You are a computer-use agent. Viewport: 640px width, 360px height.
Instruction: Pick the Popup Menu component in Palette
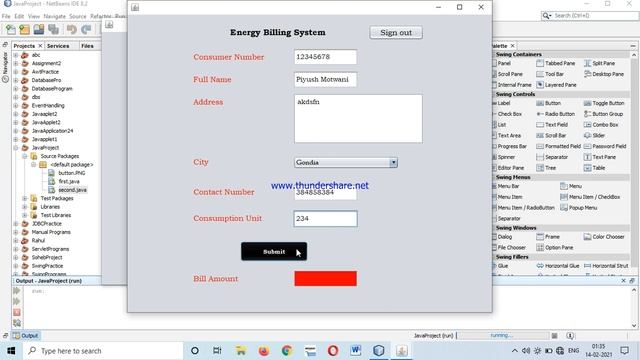pyautogui.click(x=579, y=208)
